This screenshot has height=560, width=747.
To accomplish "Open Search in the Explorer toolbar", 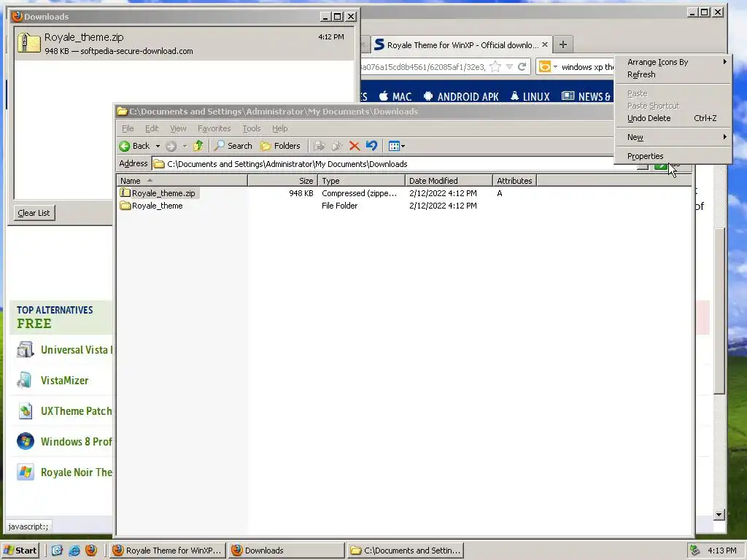I will [233, 146].
